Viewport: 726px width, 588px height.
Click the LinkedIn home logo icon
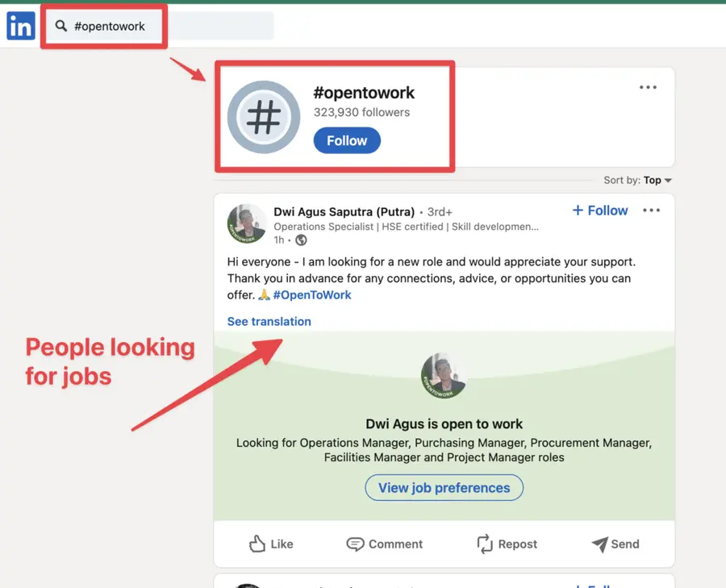point(20,25)
